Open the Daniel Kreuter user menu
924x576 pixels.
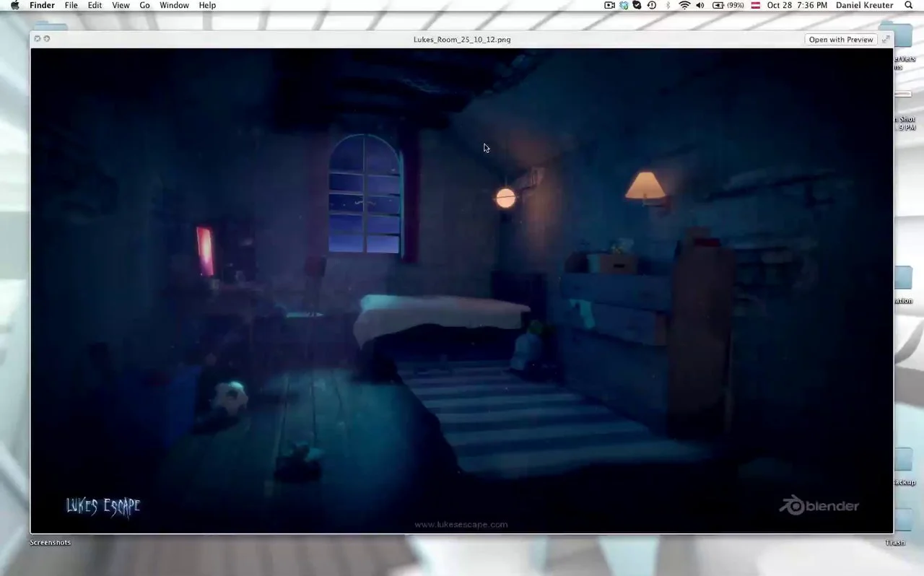pyautogui.click(x=865, y=5)
